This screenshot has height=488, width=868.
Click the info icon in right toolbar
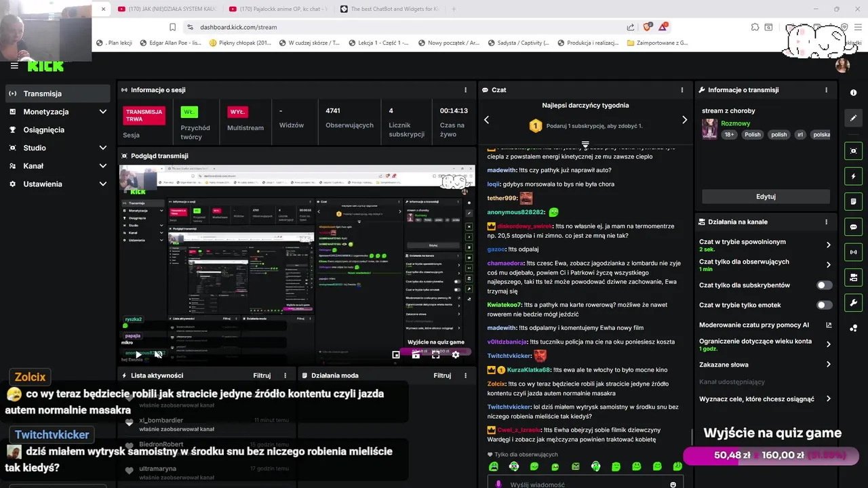853,92
